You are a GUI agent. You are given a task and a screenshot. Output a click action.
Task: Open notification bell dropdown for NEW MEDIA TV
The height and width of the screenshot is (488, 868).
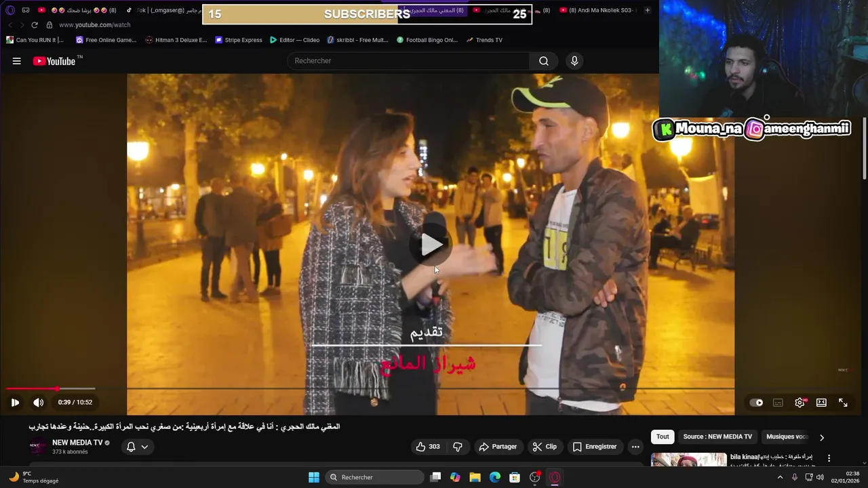tap(137, 447)
